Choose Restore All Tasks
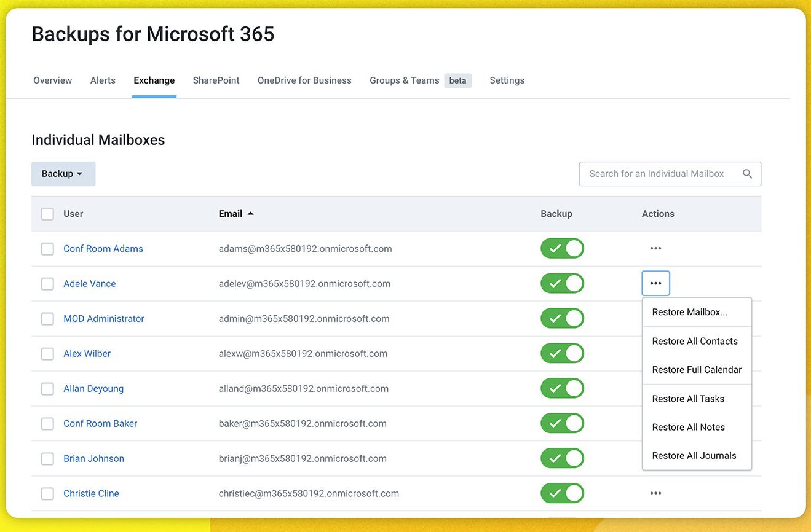 point(697,399)
